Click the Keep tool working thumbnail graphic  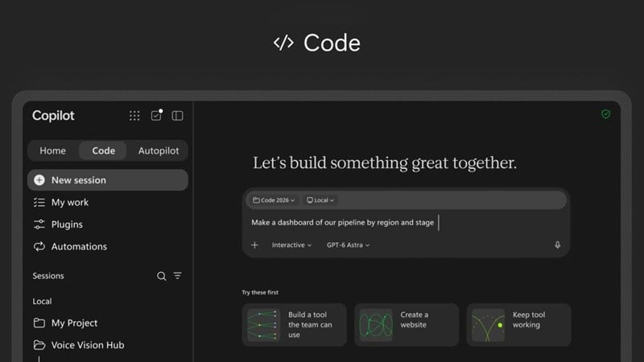click(x=488, y=325)
